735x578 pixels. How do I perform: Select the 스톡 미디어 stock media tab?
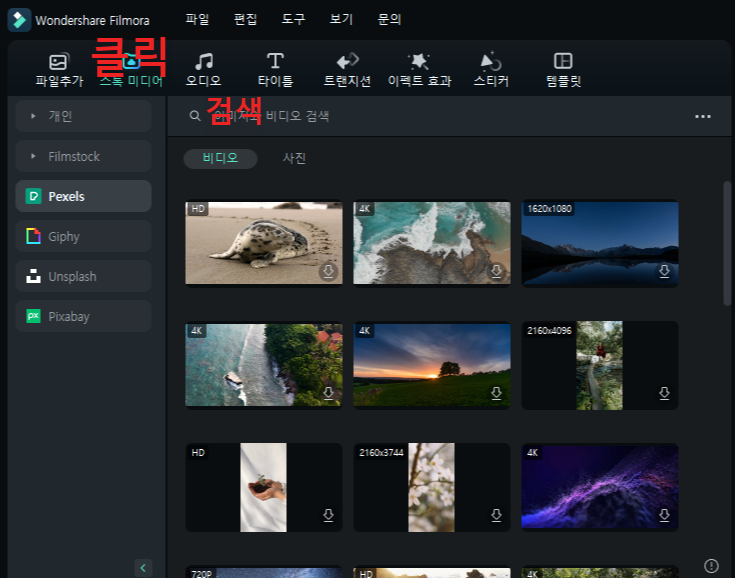click(131, 70)
